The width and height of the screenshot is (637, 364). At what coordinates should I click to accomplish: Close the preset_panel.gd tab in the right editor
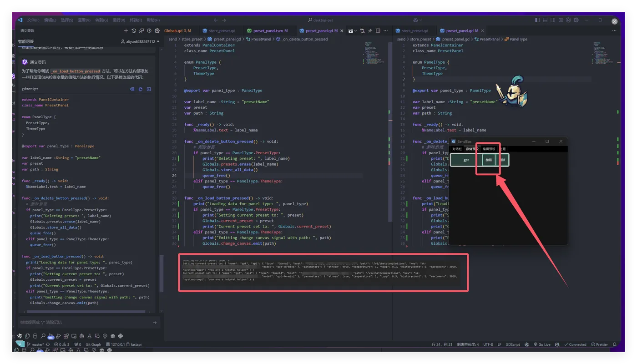tap(482, 31)
